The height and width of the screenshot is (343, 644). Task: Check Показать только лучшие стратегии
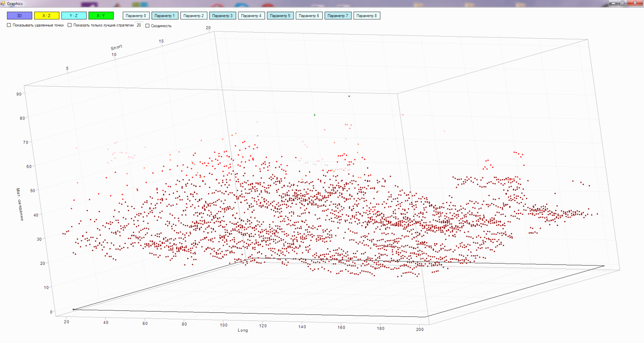click(x=70, y=25)
